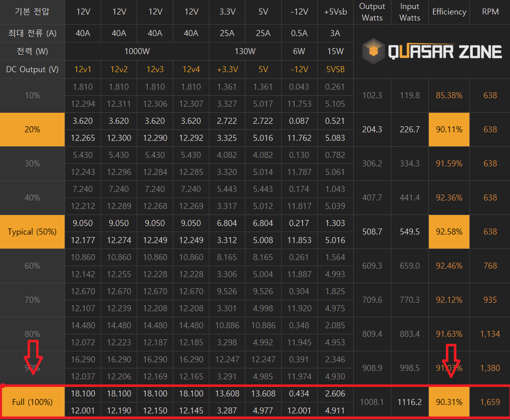
Task: Select the '15W' power cell
Action: click(x=335, y=52)
